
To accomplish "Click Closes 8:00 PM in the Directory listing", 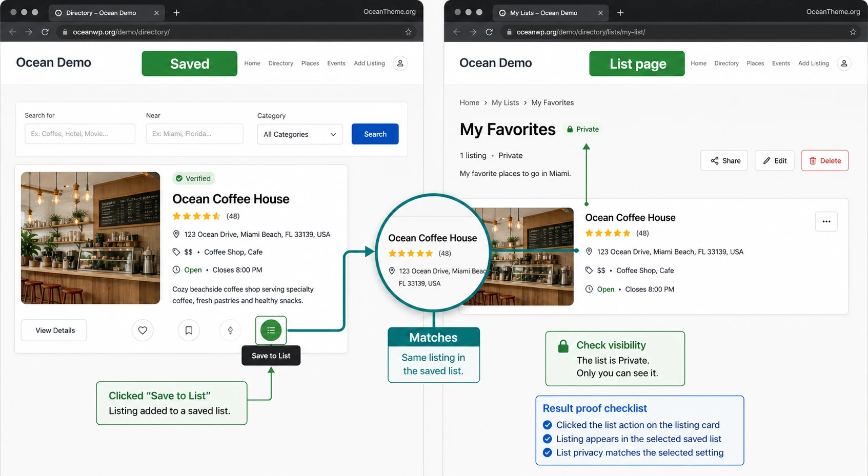I will coord(237,270).
